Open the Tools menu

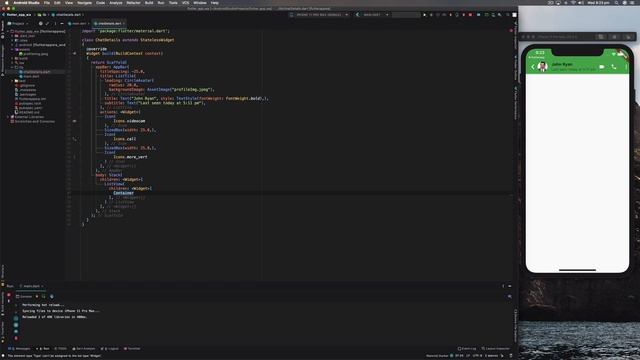[x=173, y=2]
